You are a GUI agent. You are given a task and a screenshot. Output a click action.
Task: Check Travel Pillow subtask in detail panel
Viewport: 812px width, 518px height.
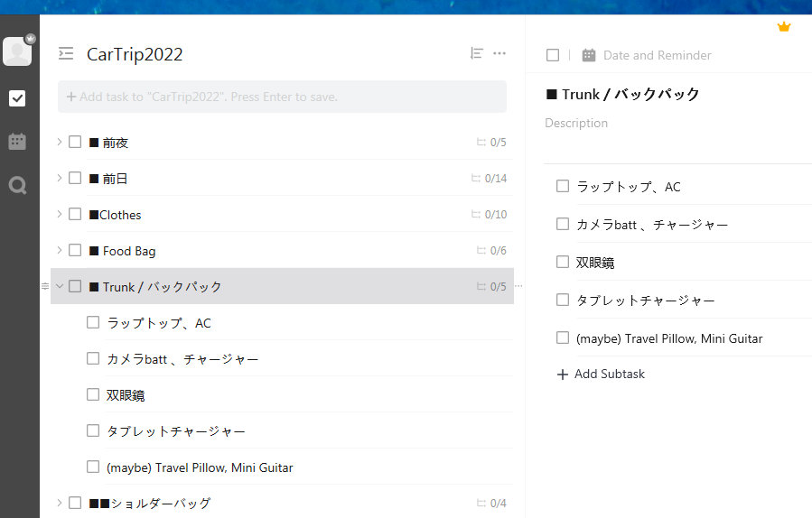point(563,338)
